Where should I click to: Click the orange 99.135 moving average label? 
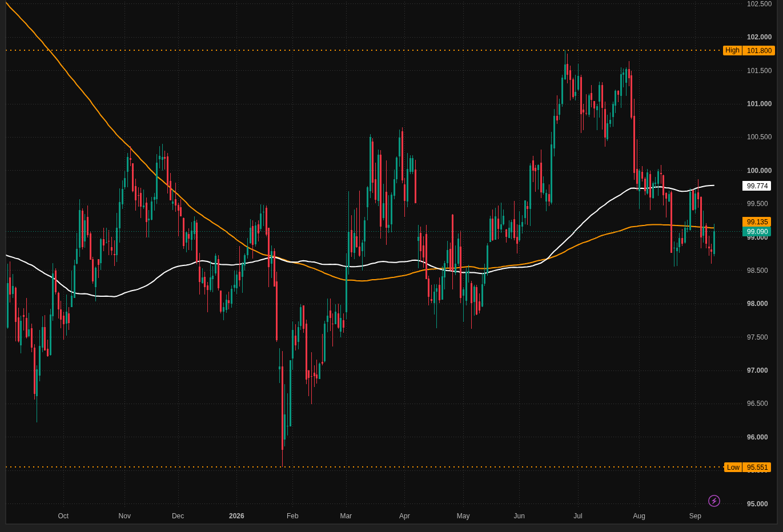click(757, 221)
